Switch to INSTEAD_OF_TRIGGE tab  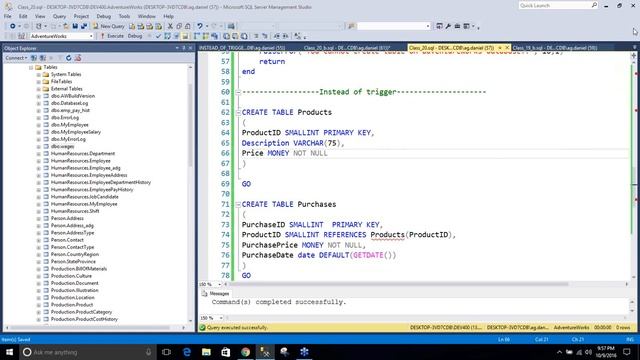(242, 48)
